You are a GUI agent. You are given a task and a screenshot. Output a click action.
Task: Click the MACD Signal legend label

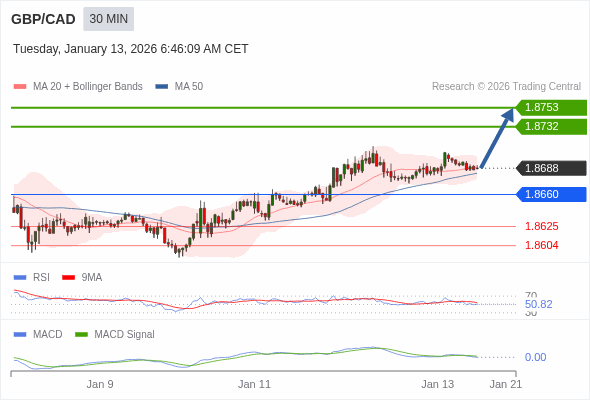(x=125, y=335)
